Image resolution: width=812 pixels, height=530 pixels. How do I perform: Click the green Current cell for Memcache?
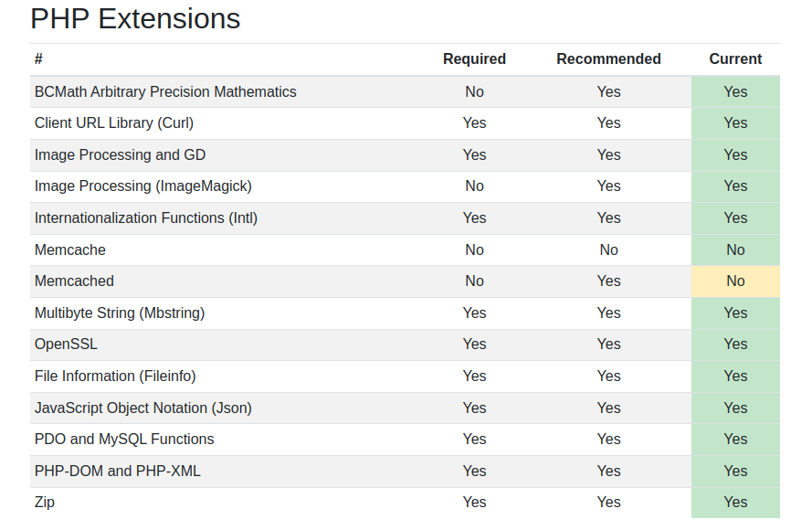[x=735, y=249]
